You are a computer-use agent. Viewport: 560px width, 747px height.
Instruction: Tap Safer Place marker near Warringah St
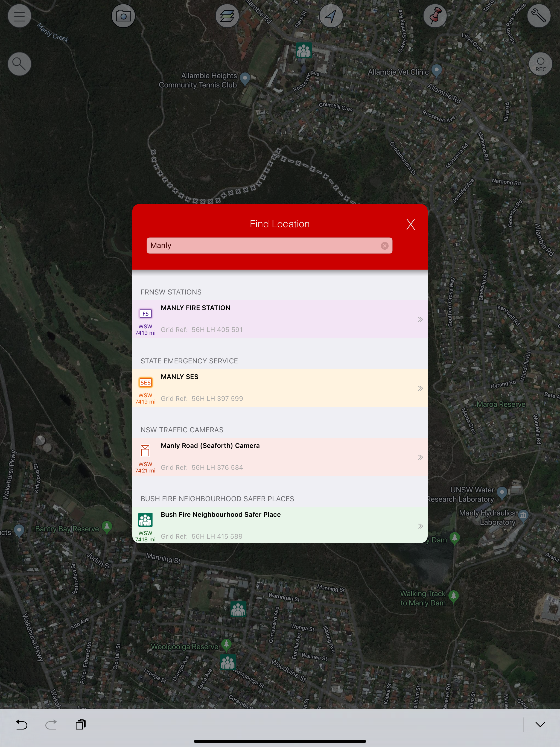(x=238, y=609)
